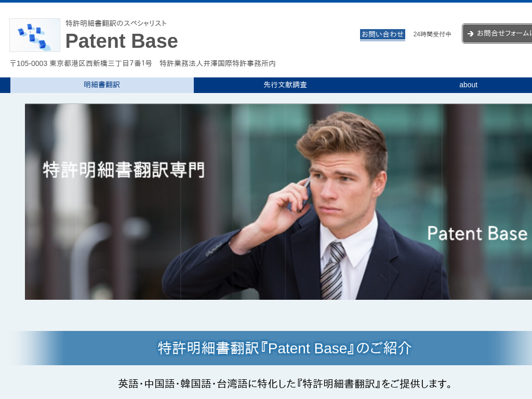Click the 特許明細書翻訳のスペシャリスト tagline
The image size is (532, 399).
(x=116, y=23)
